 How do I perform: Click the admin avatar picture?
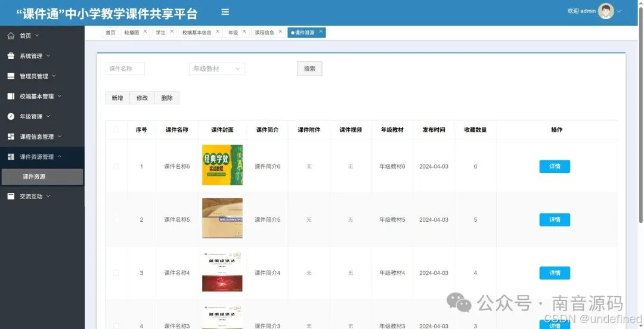[x=606, y=11]
